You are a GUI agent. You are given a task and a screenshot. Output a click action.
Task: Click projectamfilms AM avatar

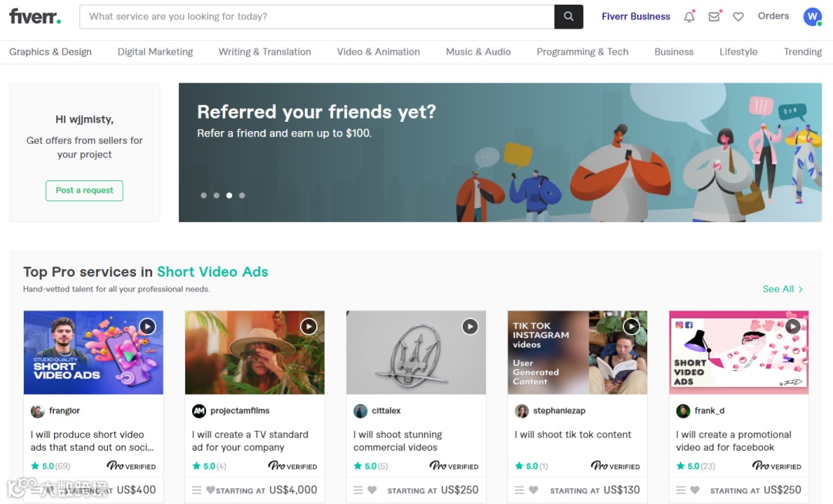click(199, 411)
